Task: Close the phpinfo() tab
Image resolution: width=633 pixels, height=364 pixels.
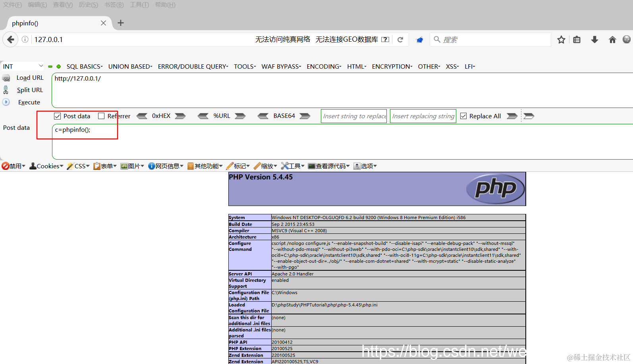Action: click(x=103, y=23)
